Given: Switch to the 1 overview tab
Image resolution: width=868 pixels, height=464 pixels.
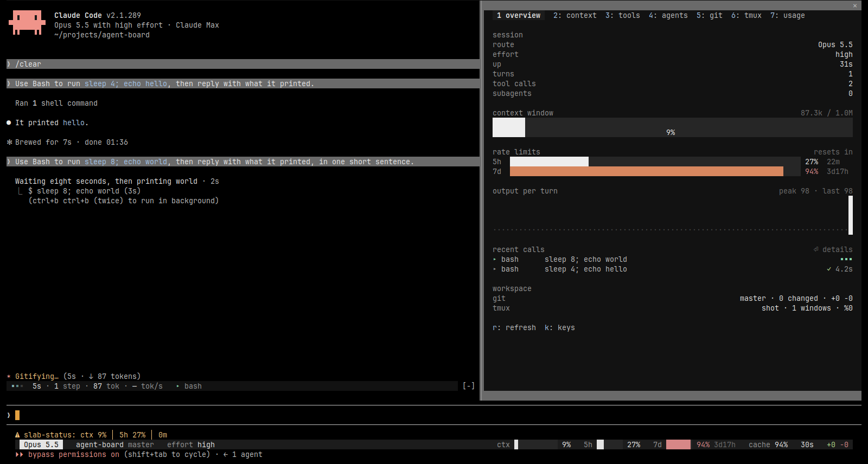Looking at the screenshot, I should coord(519,15).
